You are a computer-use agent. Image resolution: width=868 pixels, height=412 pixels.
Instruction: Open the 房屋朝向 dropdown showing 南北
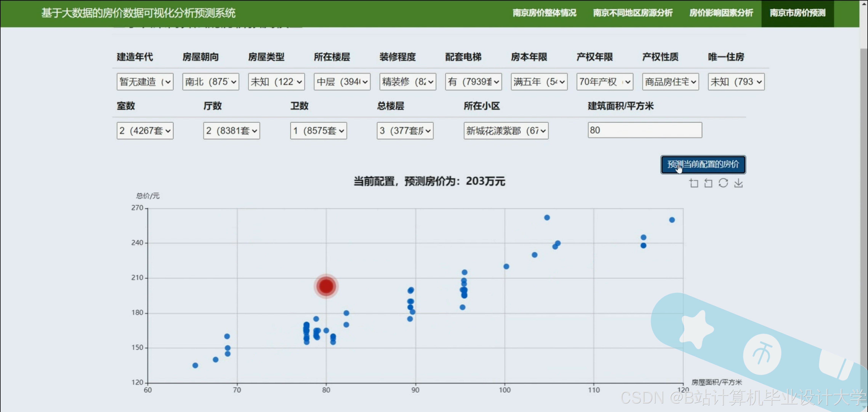(211, 82)
